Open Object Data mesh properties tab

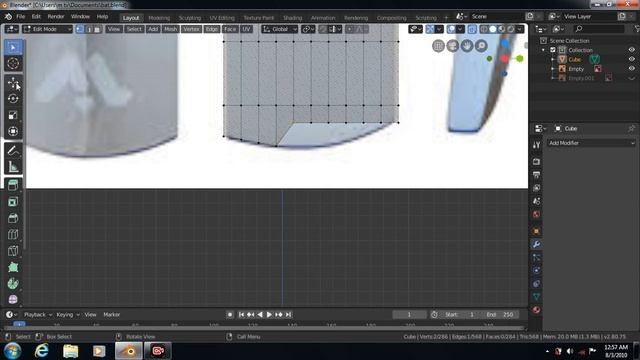click(536, 296)
